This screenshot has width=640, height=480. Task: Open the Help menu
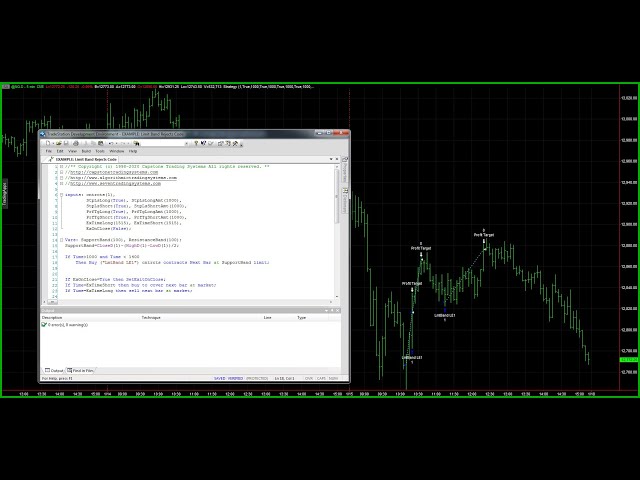133,151
